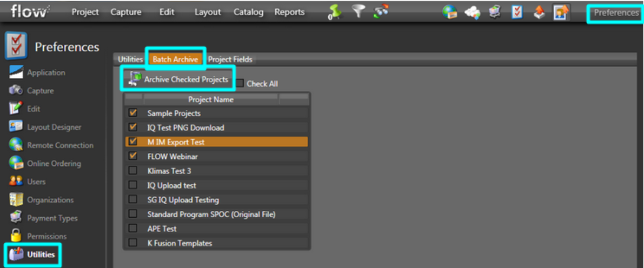Image resolution: width=644 pixels, height=268 pixels.
Task: Uncheck the FLOW Webinar checkbox
Action: pos(132,156)
